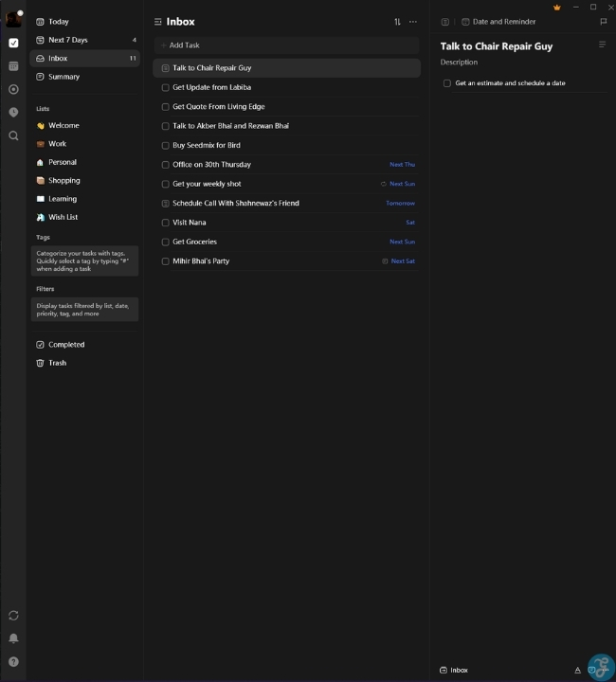Check off Visit Nana task
This screenshot has height=682, width=616.
(x=165, y=223)
